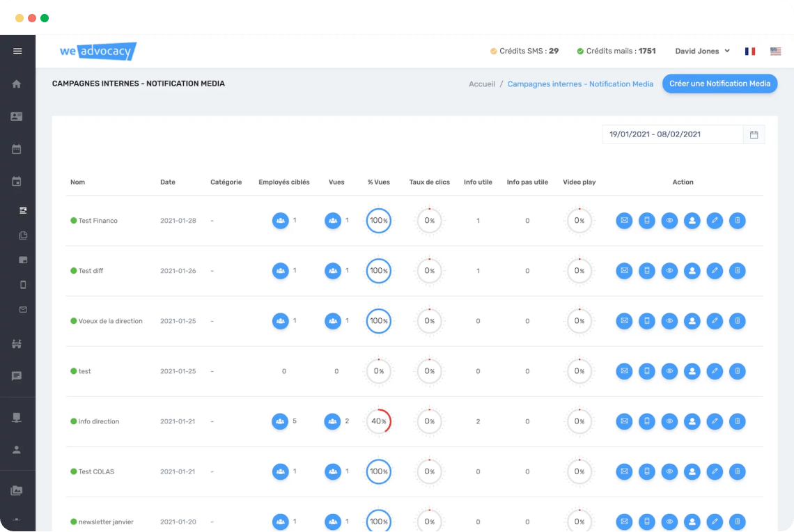The image size is (794, 532).
Task: Click the user icon for info direction row
Action: [692, 421]
